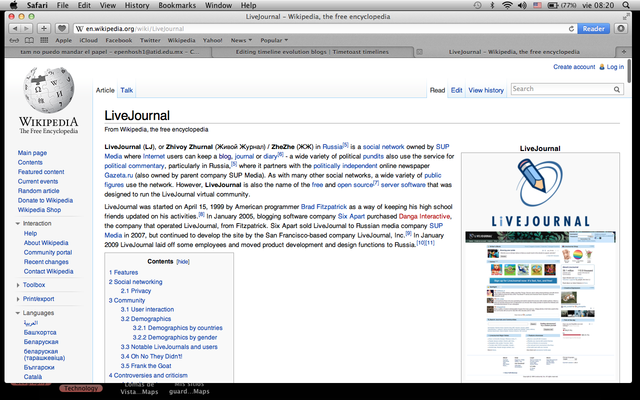Viewport: 640px width, 400px height.
Task: Open the Gazeta.ru link
Action: [x=119, y=176]
